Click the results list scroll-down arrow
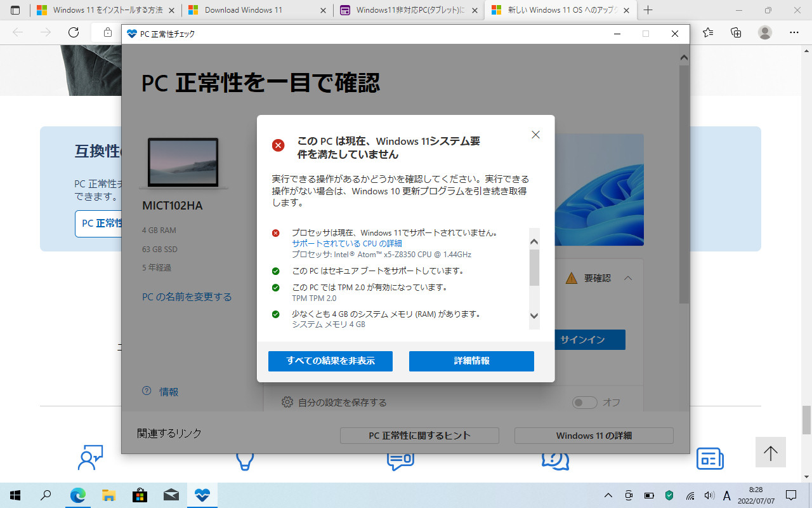Image resolution: width=812 pixels, height=508 pixels. [534, 316]
